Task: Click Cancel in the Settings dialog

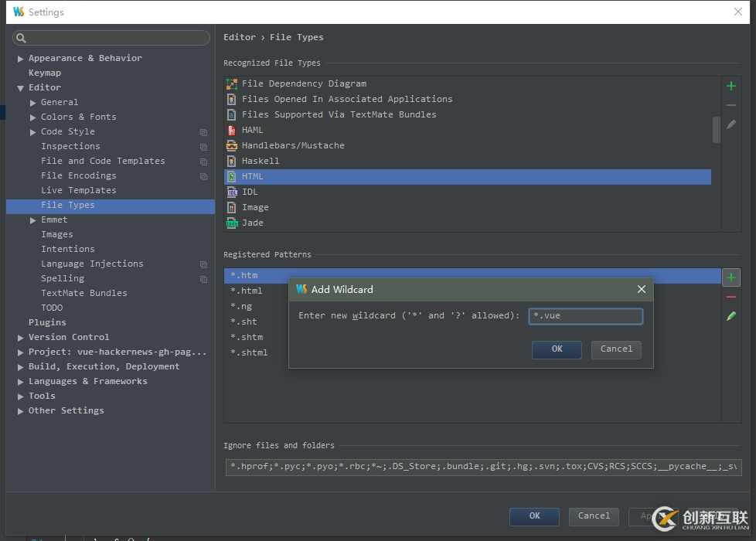Action: click(594, 516)
